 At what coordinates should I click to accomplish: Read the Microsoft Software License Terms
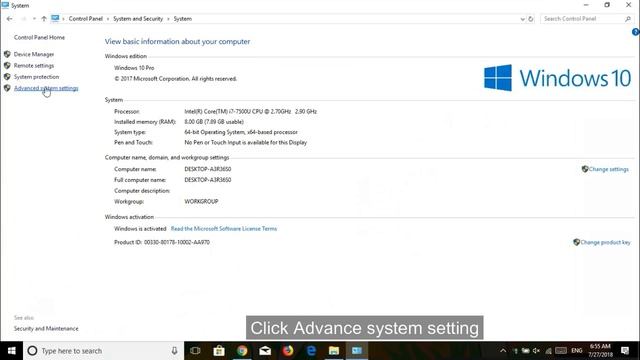[224, 229]
